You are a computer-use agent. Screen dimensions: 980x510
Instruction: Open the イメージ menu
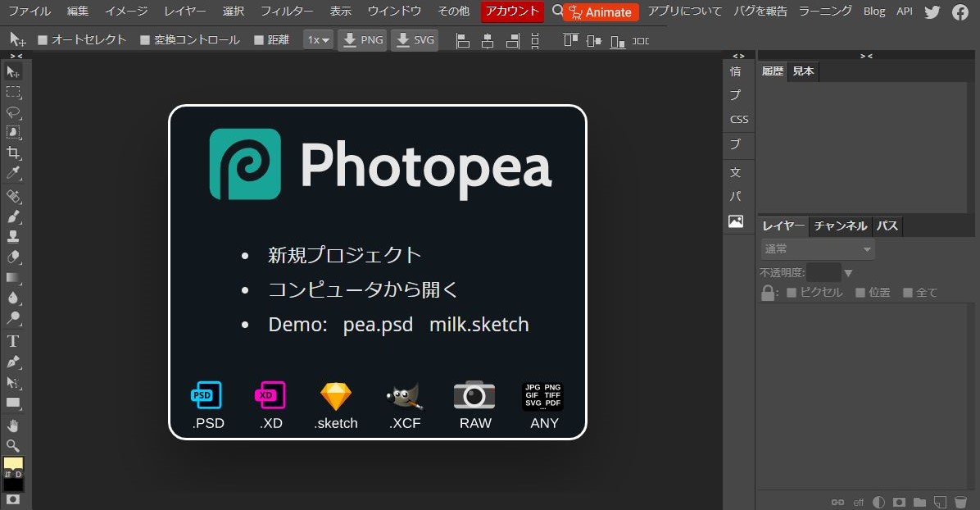click(126, 11)
